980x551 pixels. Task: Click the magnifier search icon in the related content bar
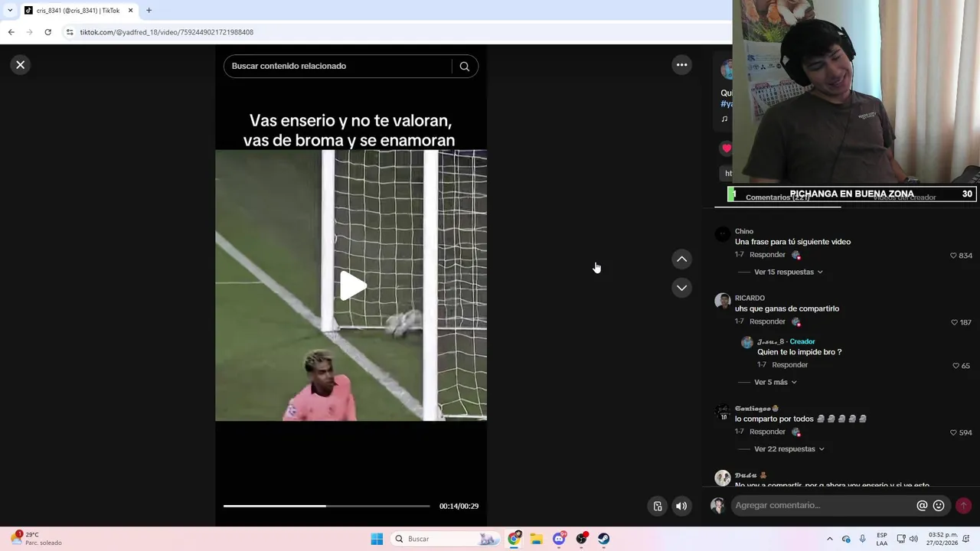tap(464, 67)
